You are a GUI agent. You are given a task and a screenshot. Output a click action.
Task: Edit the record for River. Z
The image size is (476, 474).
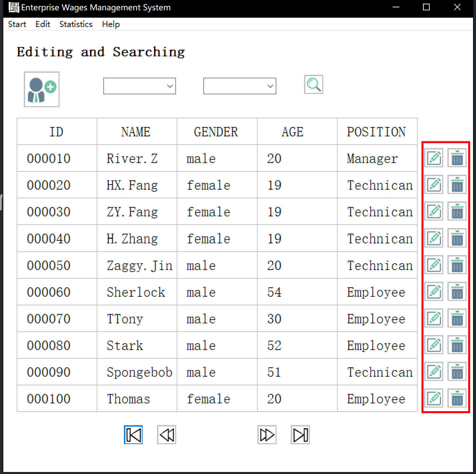[433, 158]
